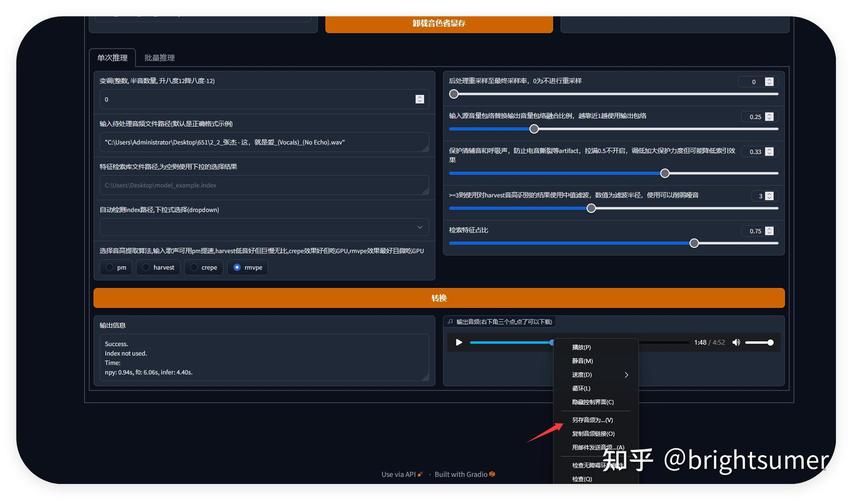Choose 另存音频为 in the context menu

click(x=593, y=420)
